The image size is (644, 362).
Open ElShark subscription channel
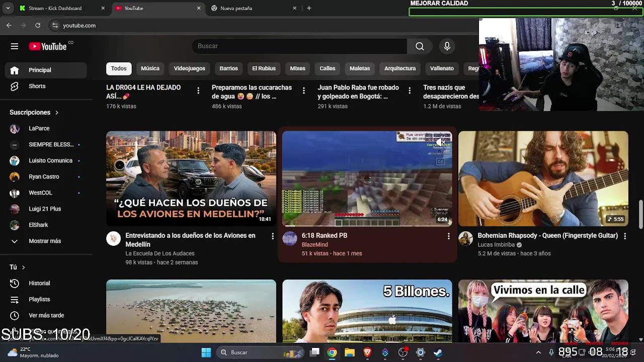pos(46,225)
